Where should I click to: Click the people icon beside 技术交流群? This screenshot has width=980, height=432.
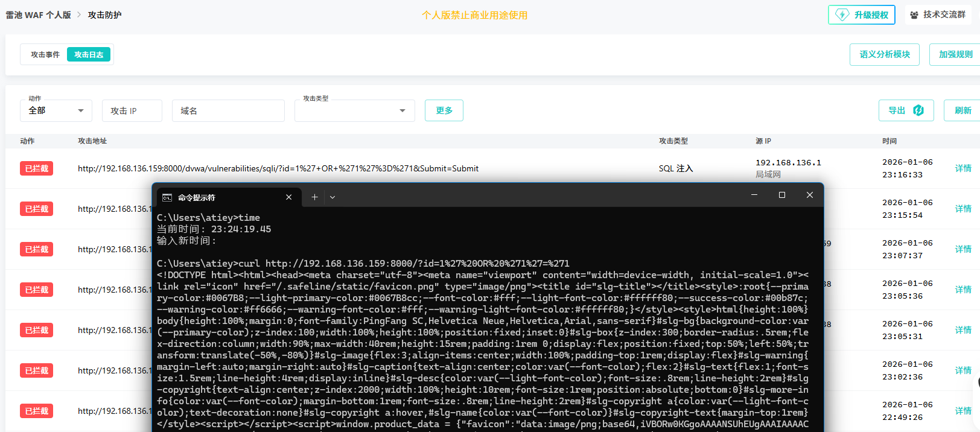914,15
